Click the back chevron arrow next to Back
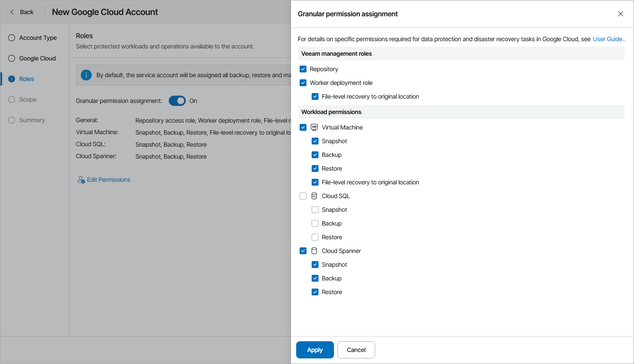 12,12
